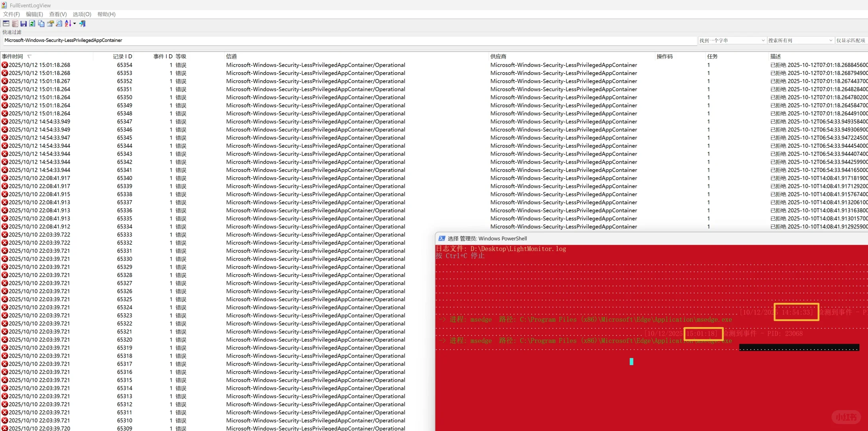Click the Properties hand icon in toolbar
The height and width of the screenshot is (431, 868).
coord(50,24)
